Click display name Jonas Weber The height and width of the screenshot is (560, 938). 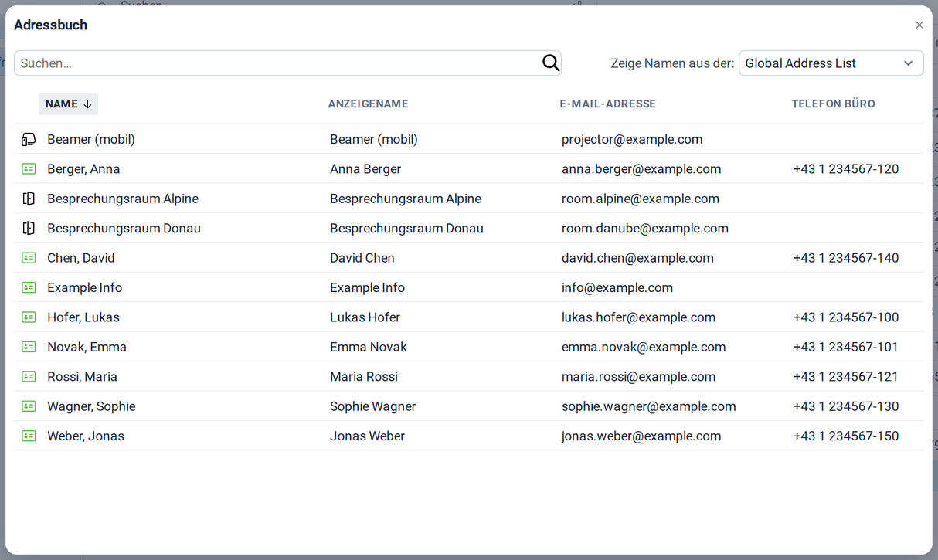(368, 436)
